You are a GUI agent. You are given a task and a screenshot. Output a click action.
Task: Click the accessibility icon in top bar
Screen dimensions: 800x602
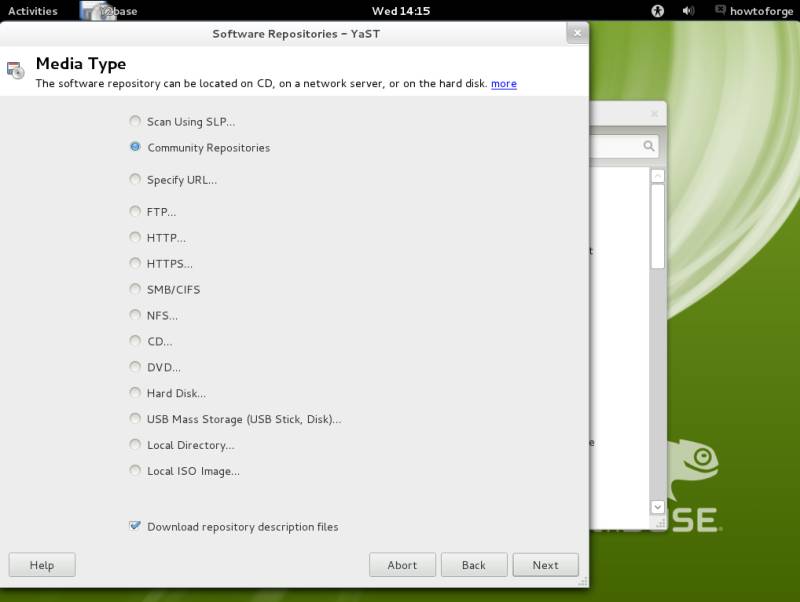[x=657, y=11]
